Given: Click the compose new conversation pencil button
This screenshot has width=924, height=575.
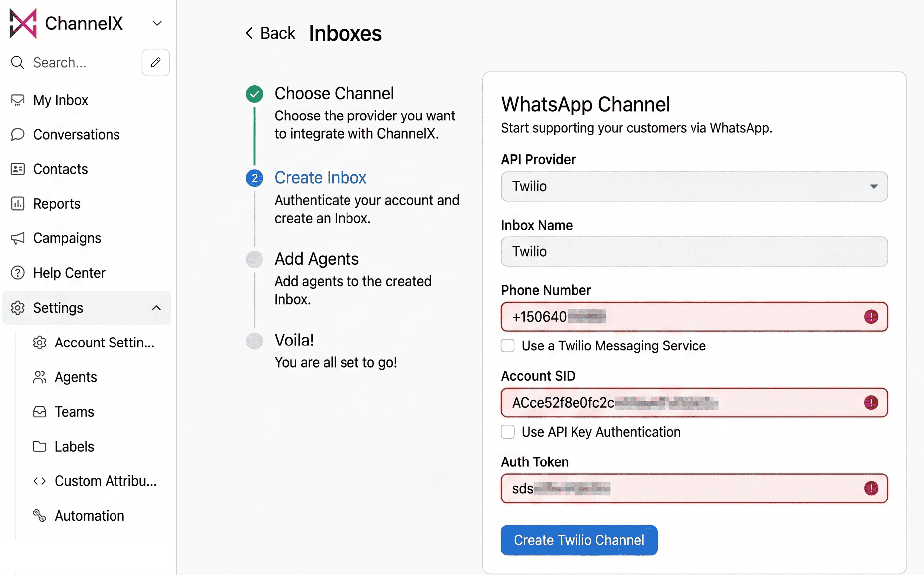Looking at the screenshot, I should click(156, 62).
